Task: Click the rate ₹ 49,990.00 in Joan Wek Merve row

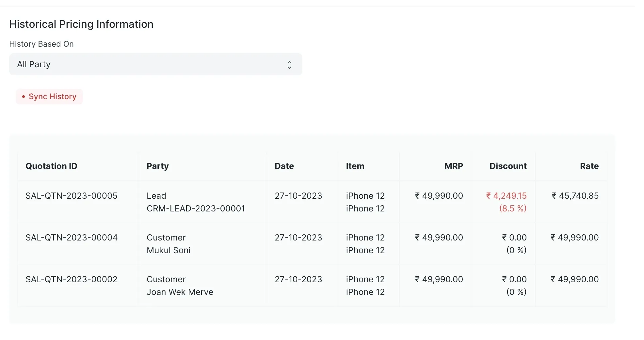Action: 574,279
